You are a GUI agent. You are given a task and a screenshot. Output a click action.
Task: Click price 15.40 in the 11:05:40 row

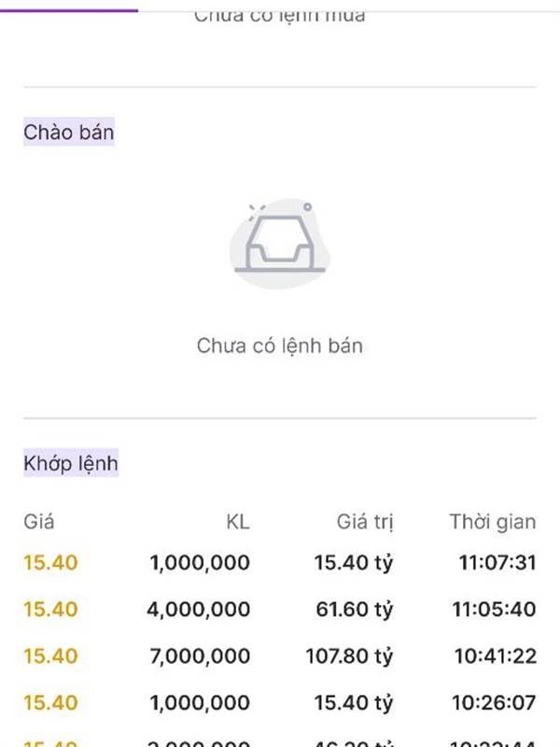point(50,610)
